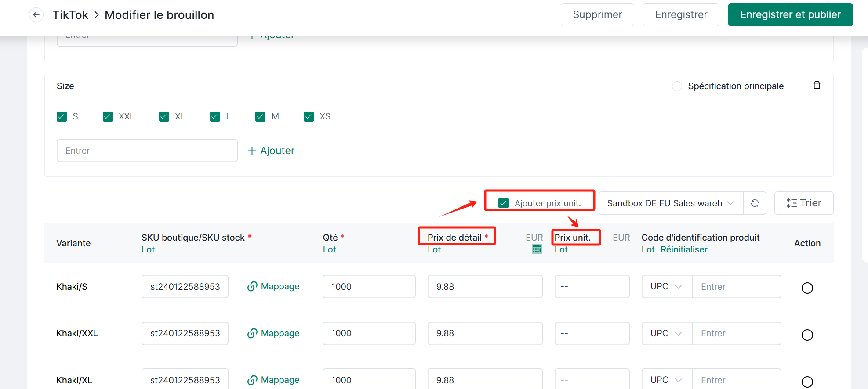Viewport: 868px width, 389px height.
Task: Select the Spécification principale radio button
Action: pyautogui.click(x=677, y=86)
